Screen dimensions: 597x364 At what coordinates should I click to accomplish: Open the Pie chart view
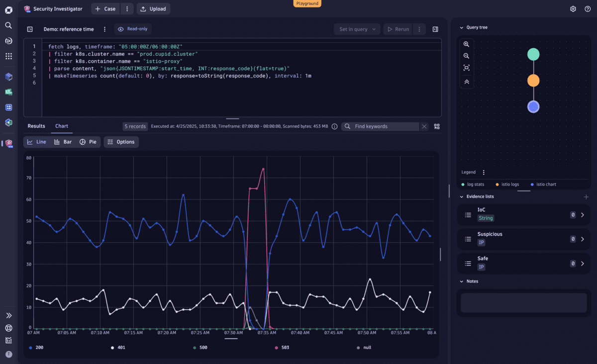pos(88,142)
